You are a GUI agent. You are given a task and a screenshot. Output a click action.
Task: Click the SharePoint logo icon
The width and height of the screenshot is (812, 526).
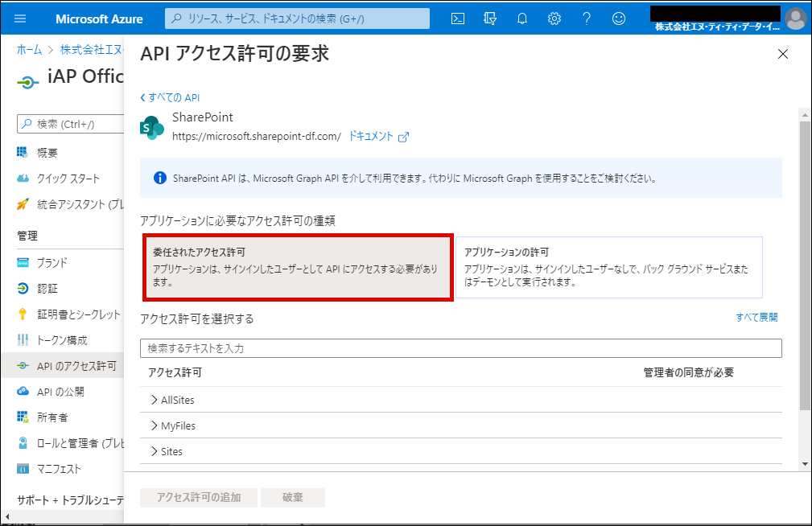[152, 127]
